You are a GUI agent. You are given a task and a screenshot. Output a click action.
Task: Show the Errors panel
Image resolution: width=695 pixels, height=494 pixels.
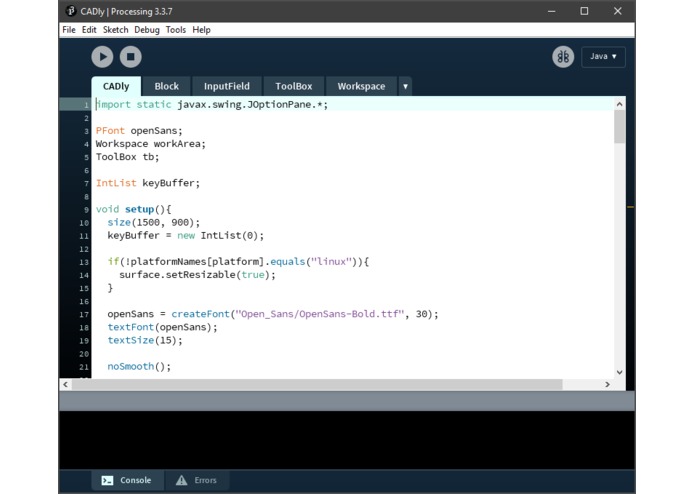coord(197,480)
